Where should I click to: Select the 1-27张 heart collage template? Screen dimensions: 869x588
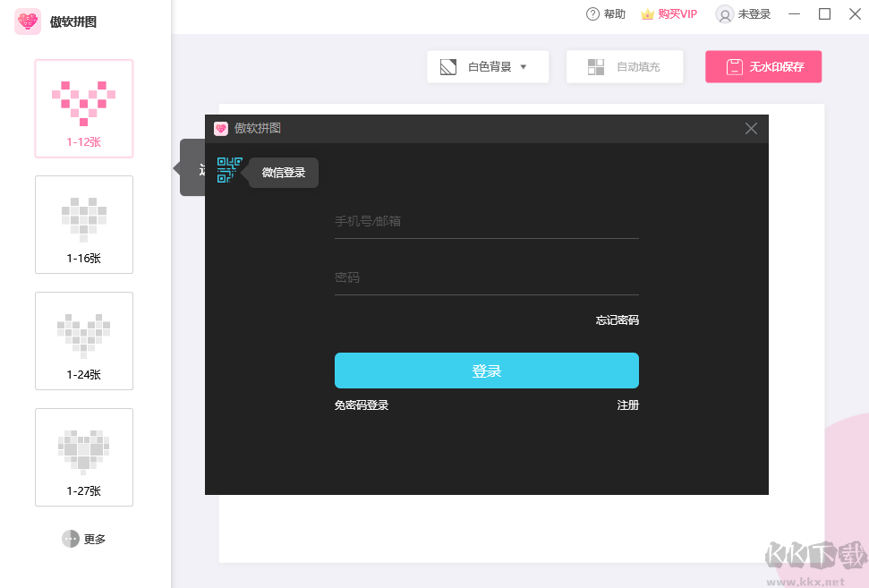83,457
